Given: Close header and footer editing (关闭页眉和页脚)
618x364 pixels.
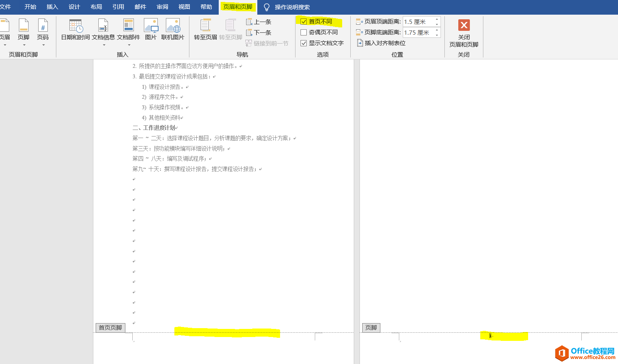Looking at the screenshot, I should 464,33.
